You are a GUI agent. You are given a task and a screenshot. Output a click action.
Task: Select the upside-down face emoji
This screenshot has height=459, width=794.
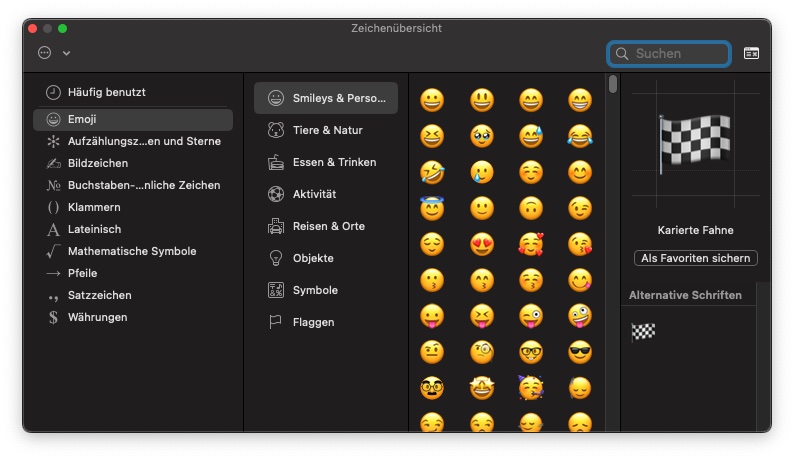coord(531,208)
